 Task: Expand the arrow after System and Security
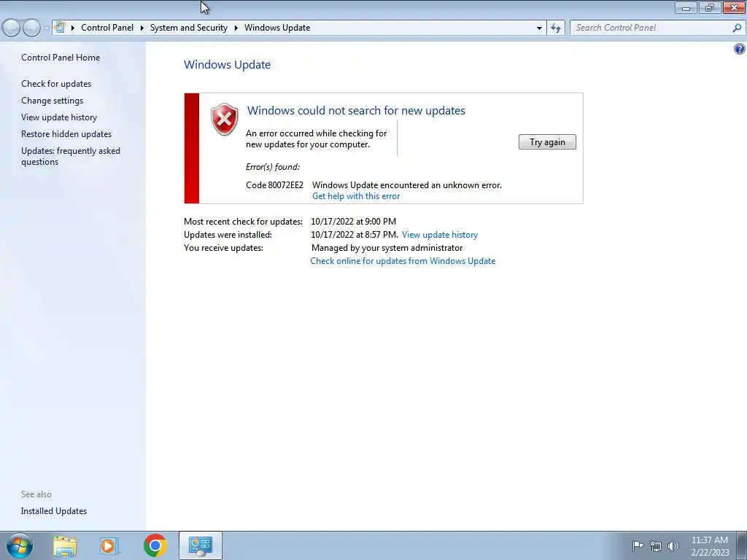236,28
